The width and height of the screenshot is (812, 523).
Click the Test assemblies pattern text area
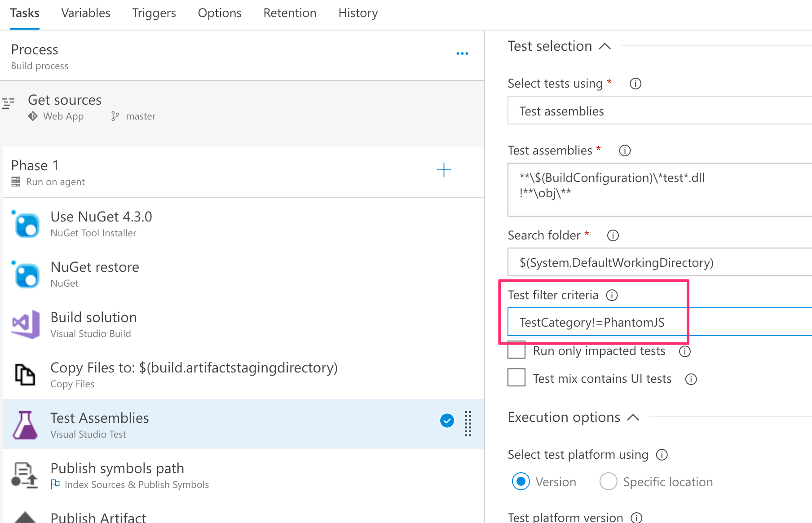click(660, 190)
